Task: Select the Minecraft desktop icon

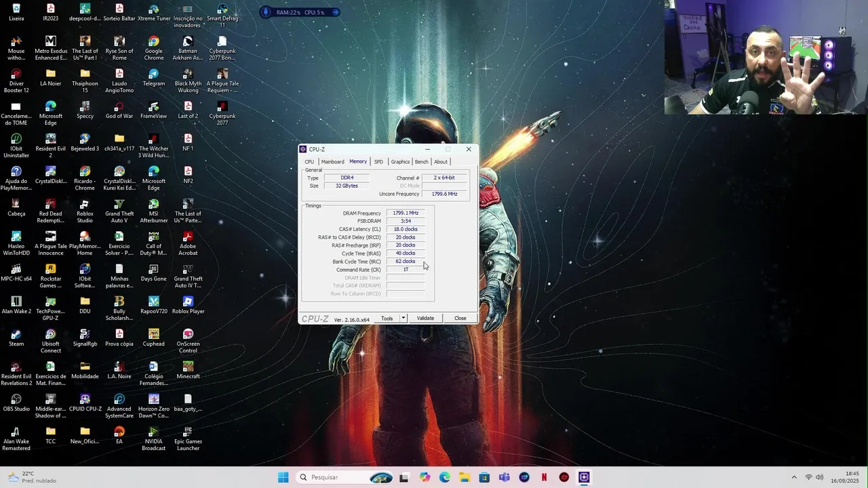Action: pyautogui.click(x=188, y=371)
